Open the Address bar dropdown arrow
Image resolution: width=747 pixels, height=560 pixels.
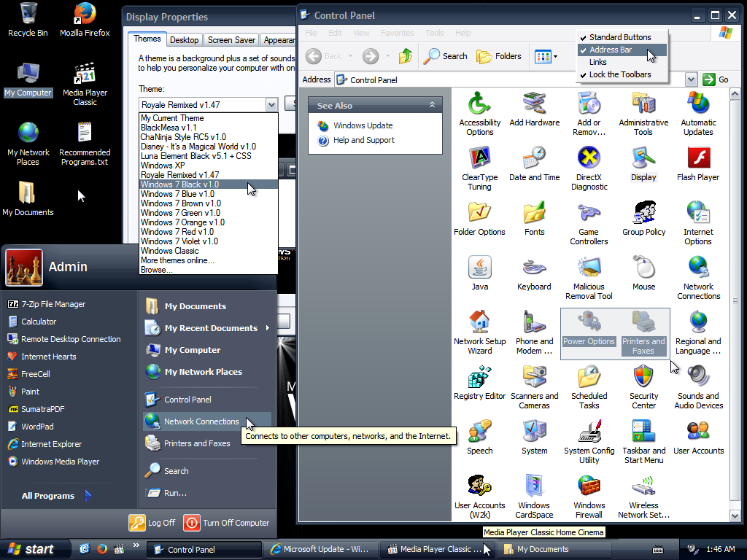click(x=691, y=79)
